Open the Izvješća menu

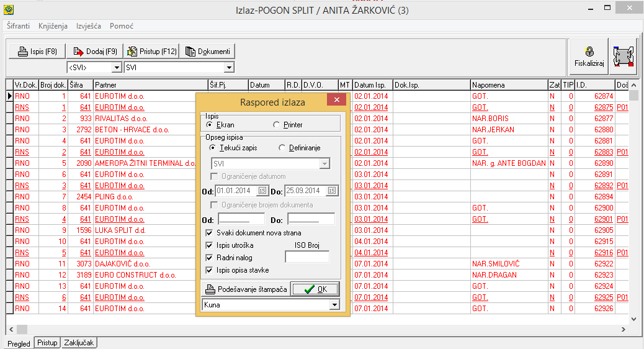89,26
